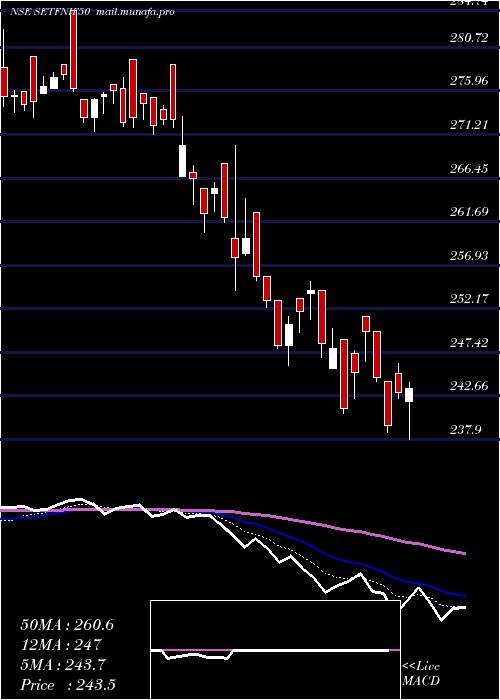Click the <<Live MACD label
This screenshot has height=700, width=500.
point(421,674)
